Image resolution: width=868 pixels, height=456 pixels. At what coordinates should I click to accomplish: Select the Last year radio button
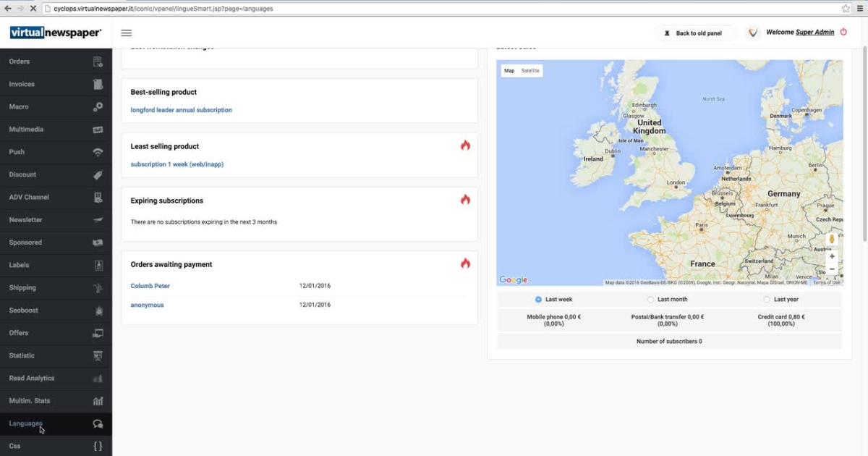pos(767,299)
